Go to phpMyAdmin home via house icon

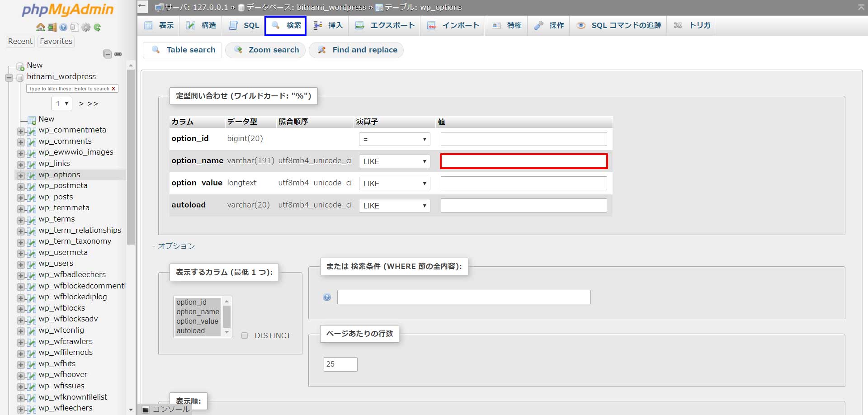point(41,27)
